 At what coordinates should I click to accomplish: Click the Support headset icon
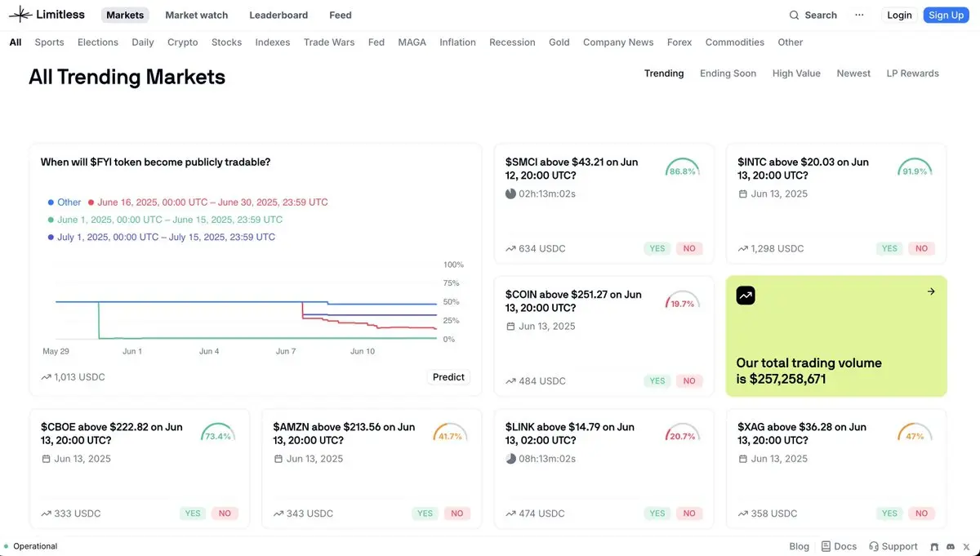[874, 546]
